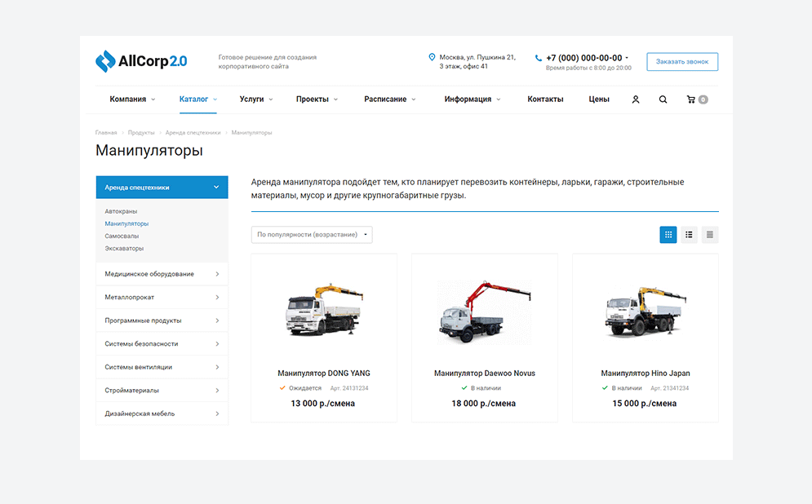812x504 pixels.
Task: Click the Главная breadcrumb link
Action: pyautogui.click(x=106, y=132)
